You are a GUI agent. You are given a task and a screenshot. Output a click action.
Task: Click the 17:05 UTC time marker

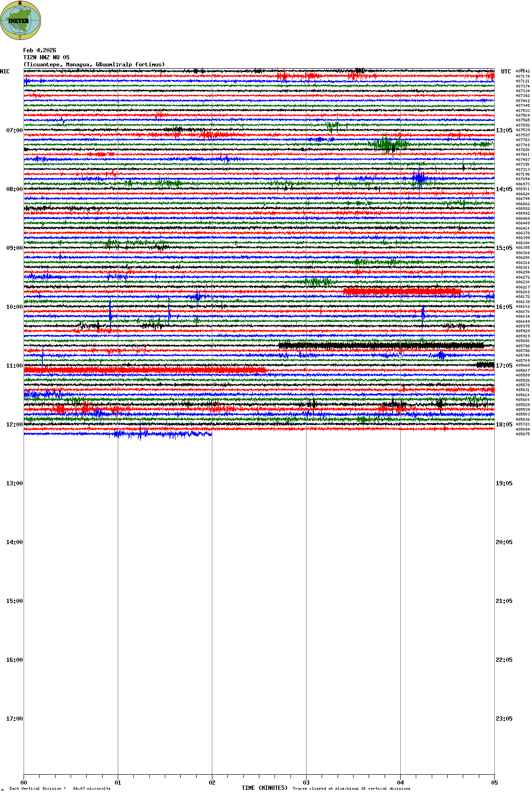point(504,366)
